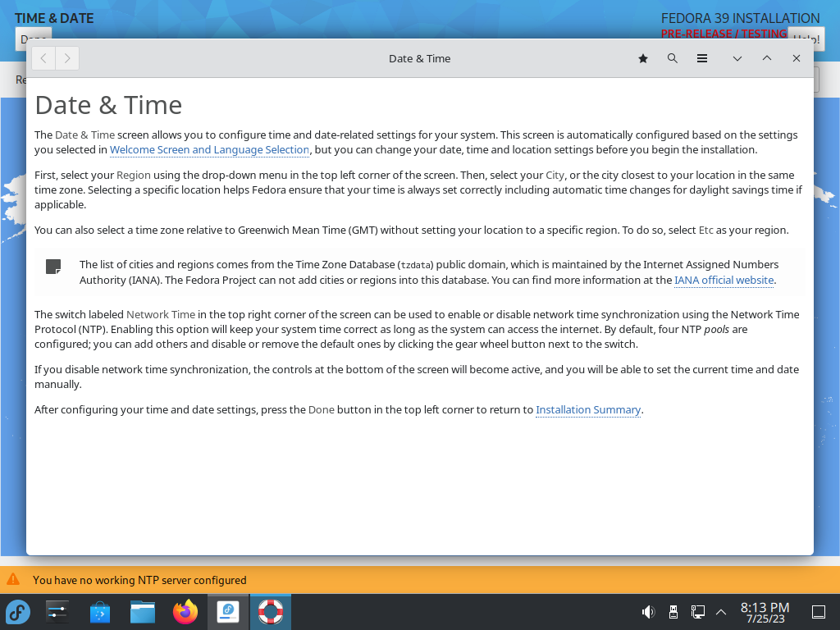Open Dolphin file manager from taskbar

[143, 612]
